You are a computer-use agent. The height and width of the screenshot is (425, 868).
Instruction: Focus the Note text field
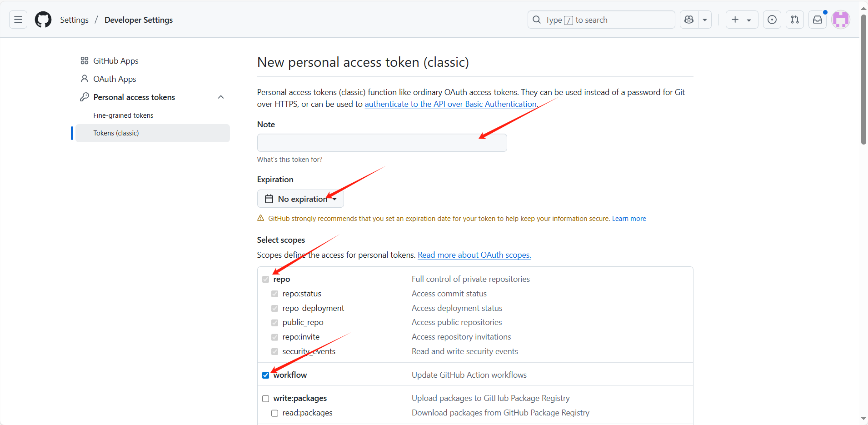382,143
